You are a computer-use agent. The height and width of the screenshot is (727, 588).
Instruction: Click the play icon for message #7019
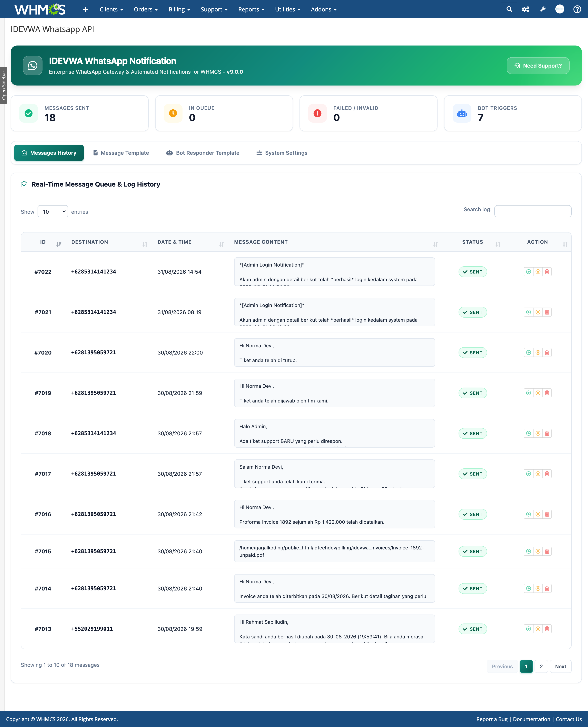[528, 393]
